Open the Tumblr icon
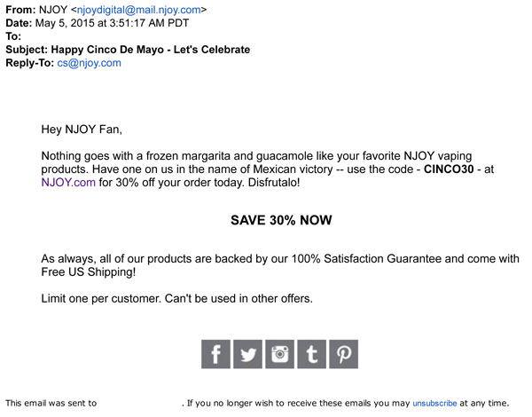532x417 pixels. coord(311,353)
